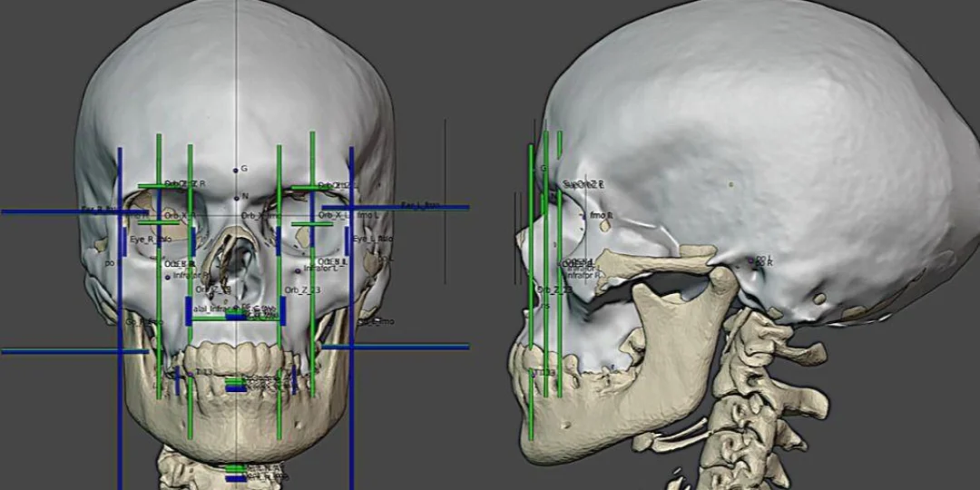Click the SupOrbZ R label in lateral view

(583, 184)
